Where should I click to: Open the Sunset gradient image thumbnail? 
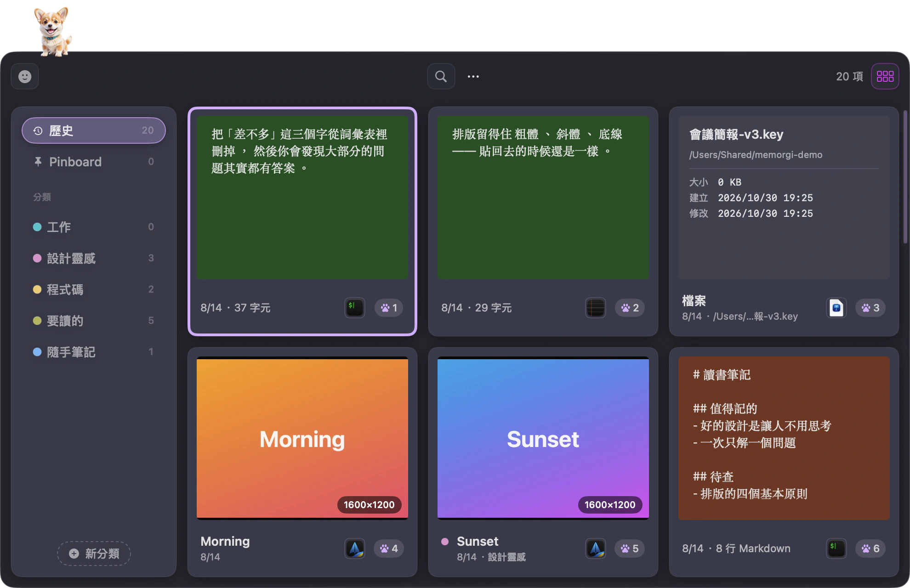click(x=543, y=438)
